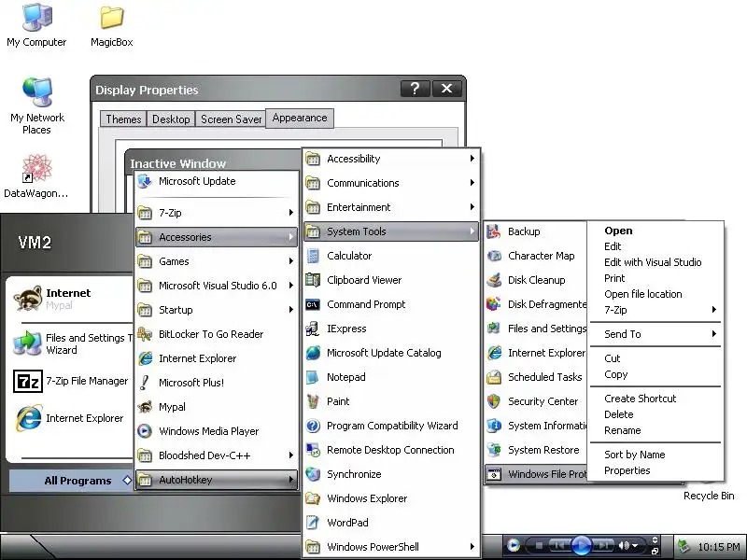Open Remote Desktop Connection

(x=390, y=450)
